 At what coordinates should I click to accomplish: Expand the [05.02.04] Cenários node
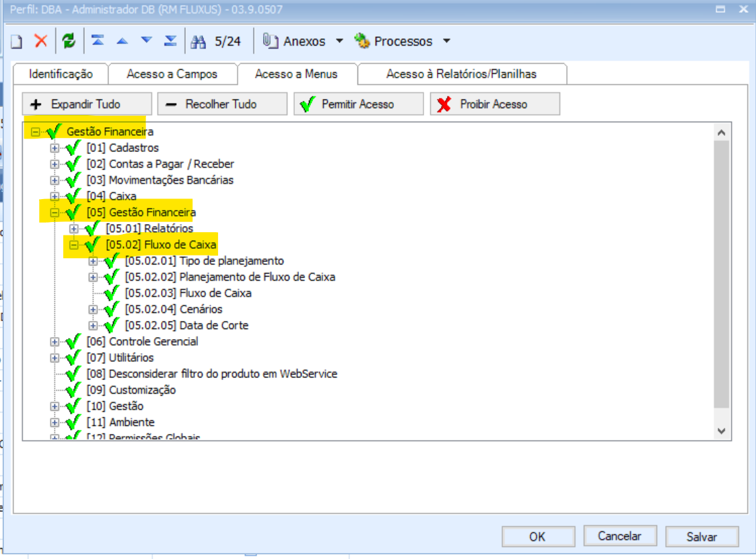point(93,309)
